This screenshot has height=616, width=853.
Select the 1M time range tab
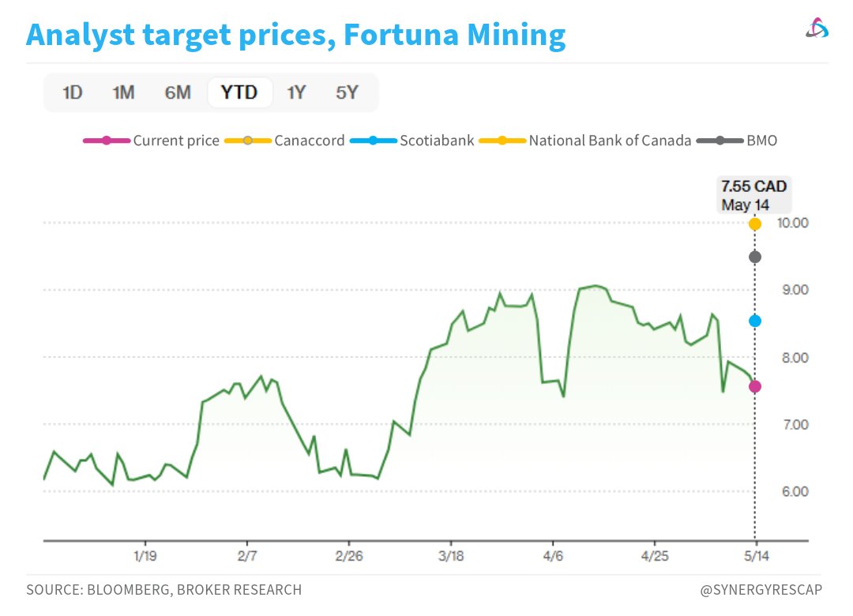pyautogui.click(x=123, y=92)
